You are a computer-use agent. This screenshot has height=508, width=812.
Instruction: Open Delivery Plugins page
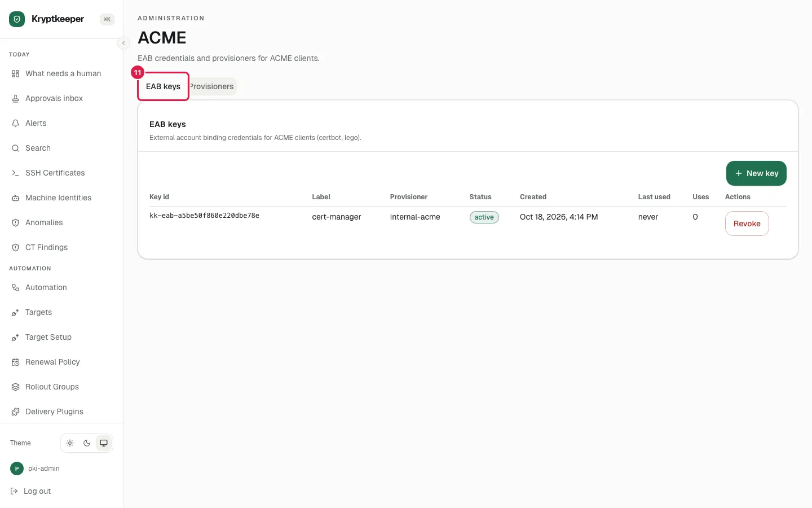62,411
